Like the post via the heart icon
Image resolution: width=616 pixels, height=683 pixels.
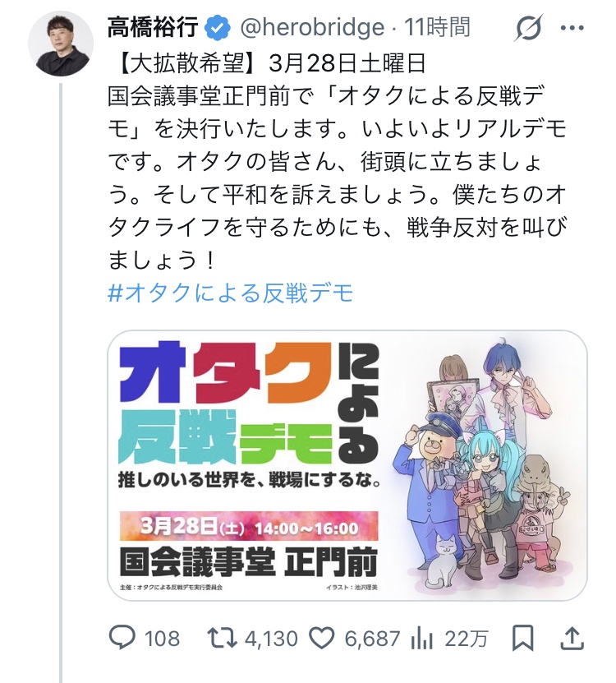tap(322, 639)
